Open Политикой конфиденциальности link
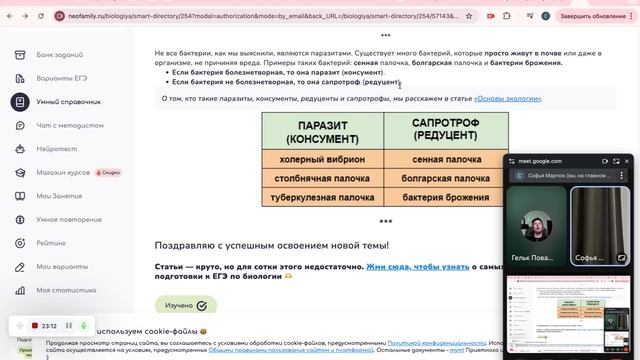Image resolution: width=640 pixels, height=360 pixels. 436,343
